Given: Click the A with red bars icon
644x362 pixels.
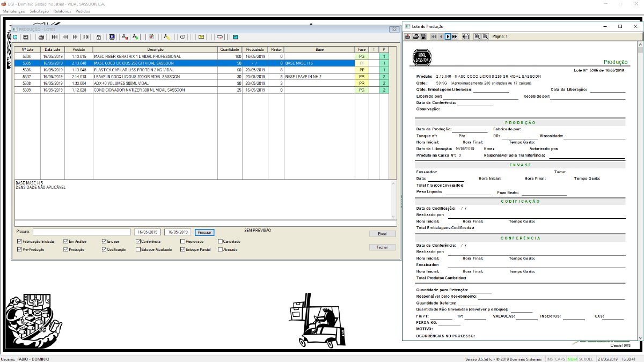Looking at the screenshot, I should pyautogui.click(x=125, y=37).
